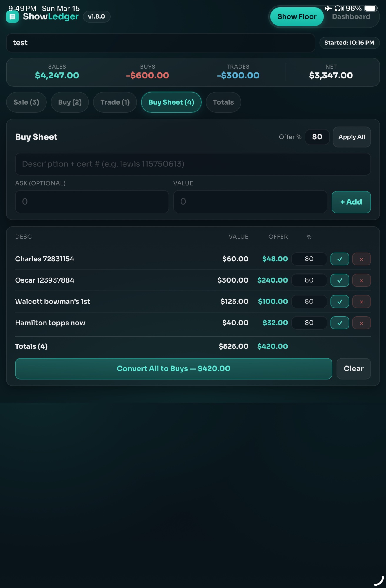Click the ShowLedger app logo icon

pyautogui.click(x=12, y=17)
